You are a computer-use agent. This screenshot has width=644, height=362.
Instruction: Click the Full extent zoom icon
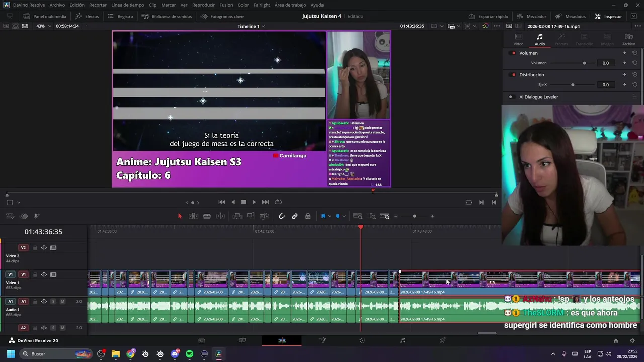(358, 216)
